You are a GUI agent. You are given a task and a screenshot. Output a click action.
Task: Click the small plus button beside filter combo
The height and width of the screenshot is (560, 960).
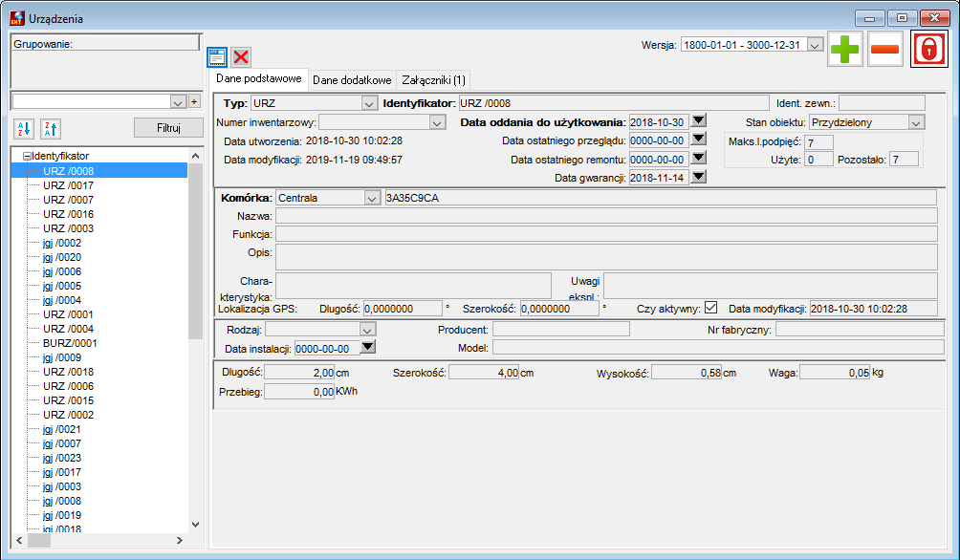194,101
